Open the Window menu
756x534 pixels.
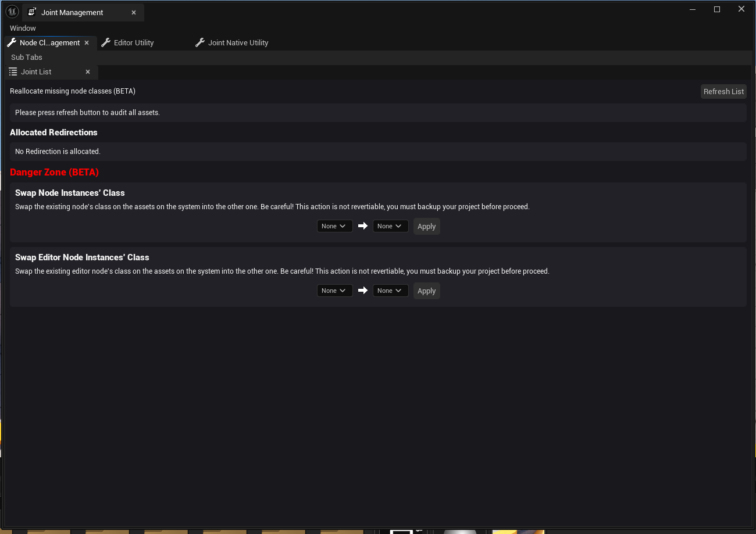click(x=23, y=28)
